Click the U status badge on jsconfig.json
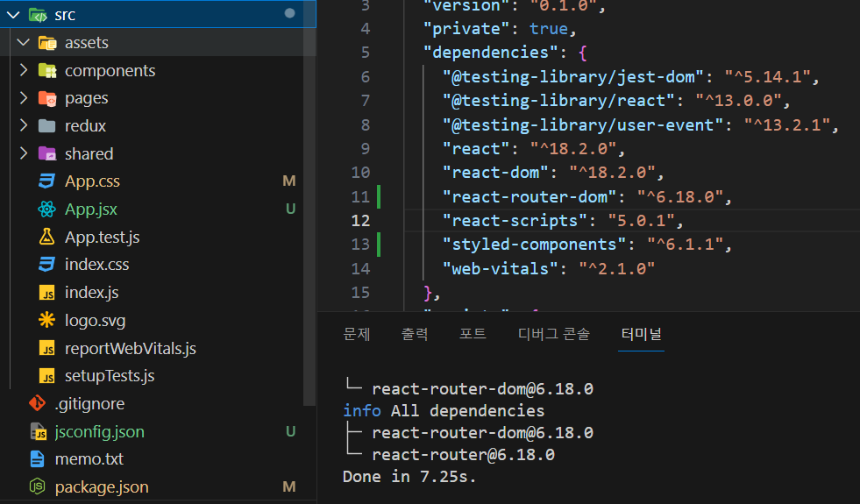This screenshot has height=504, width=860. click(x=291, y=431)
